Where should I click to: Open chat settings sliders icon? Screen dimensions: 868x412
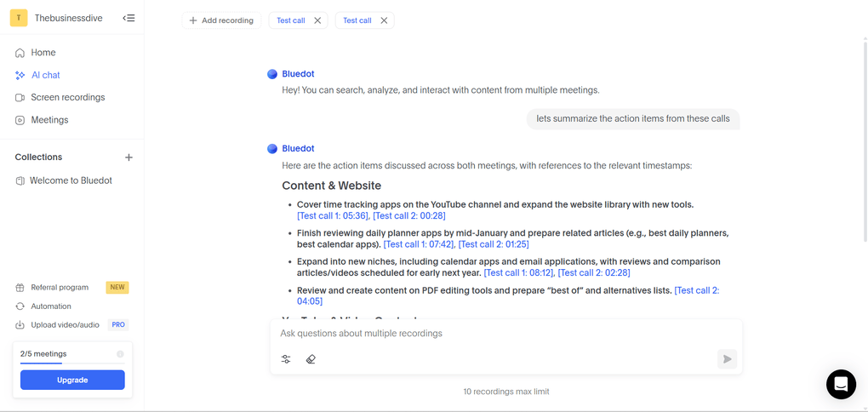click(286, 359)
